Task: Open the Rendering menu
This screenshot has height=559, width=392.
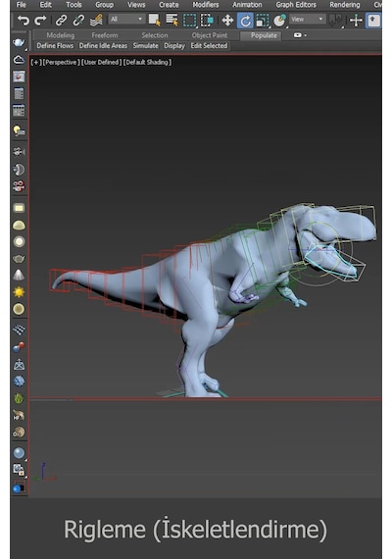Action: coord(345,5)
